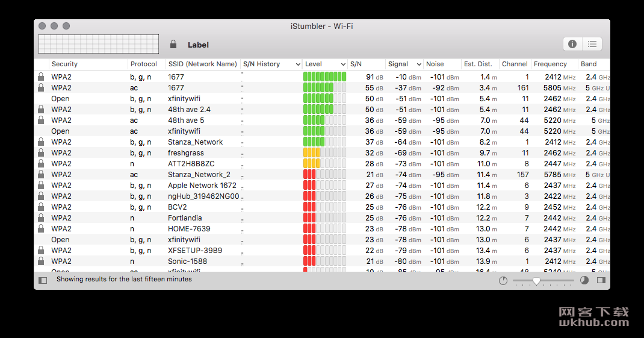Select the Sonic-1588 network name
The image size is (644, 338).
point(187,261)
